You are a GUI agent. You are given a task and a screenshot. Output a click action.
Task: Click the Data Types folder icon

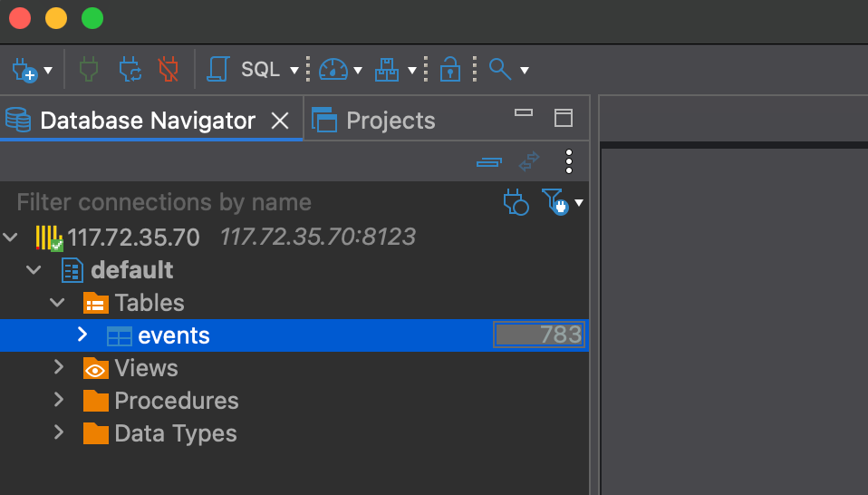[x=96, y=433]
